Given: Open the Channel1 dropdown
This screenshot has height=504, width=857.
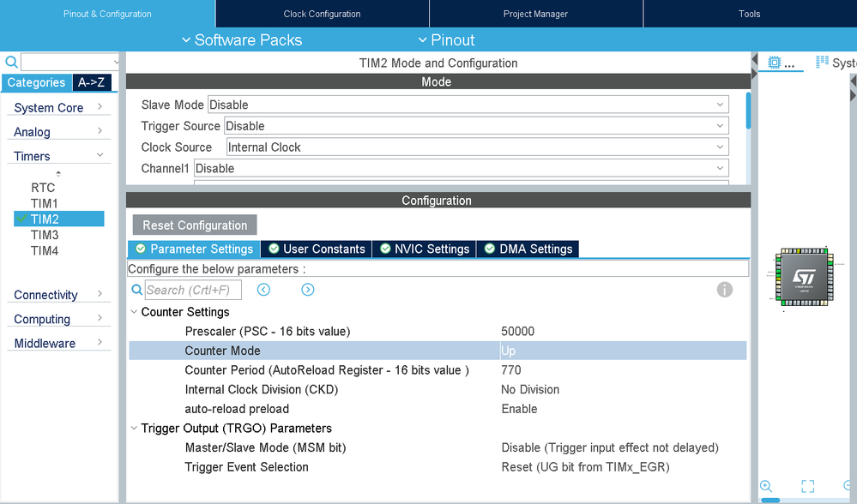Looking at the screenshot, I should coord(462,168).
